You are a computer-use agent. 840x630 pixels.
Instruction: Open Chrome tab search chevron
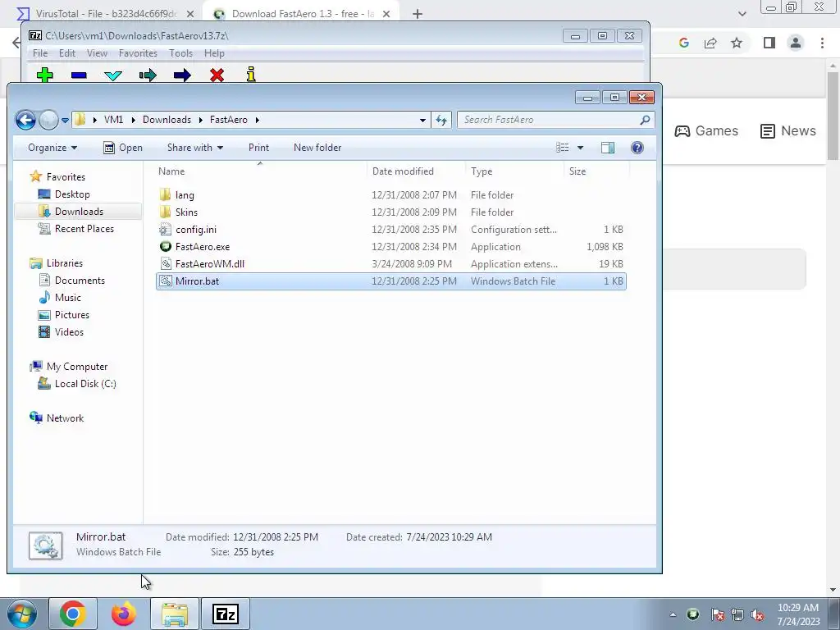point(742,14)
